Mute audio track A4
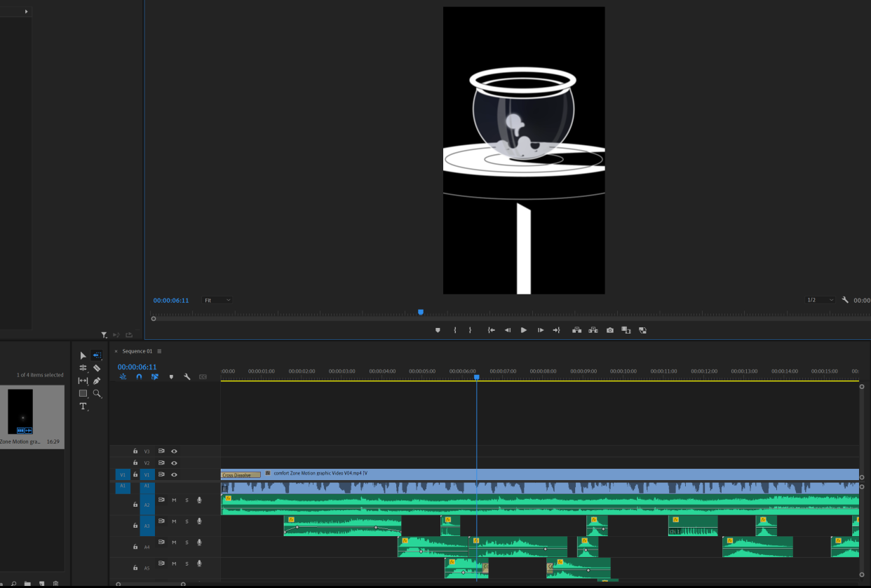This screenshot has width=871, height=588. click(174, 542)
